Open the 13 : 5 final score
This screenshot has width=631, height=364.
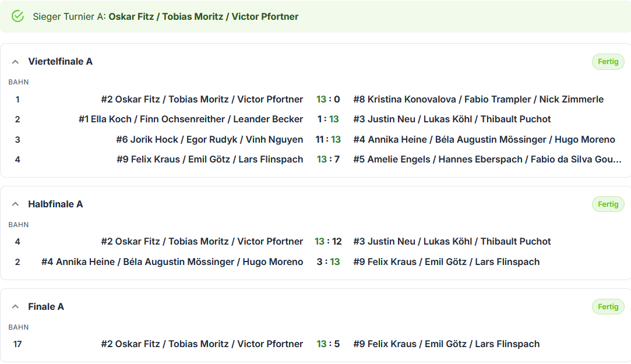328,344
